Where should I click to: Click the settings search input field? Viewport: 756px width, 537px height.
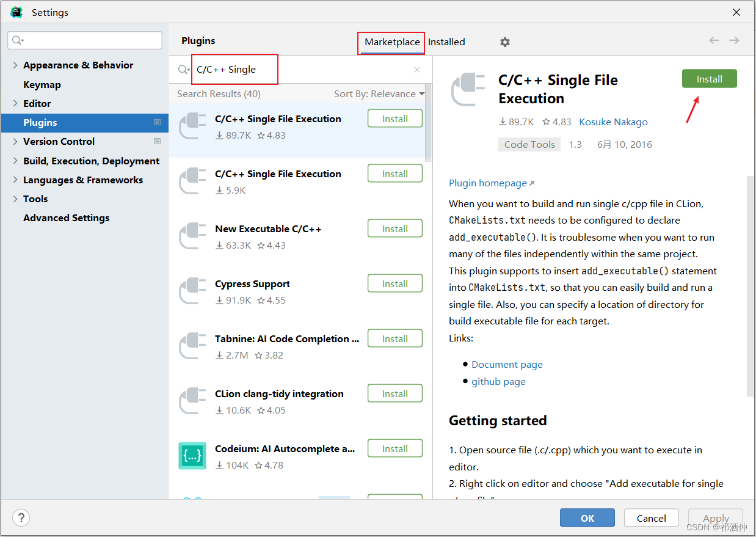click(85, 40)
